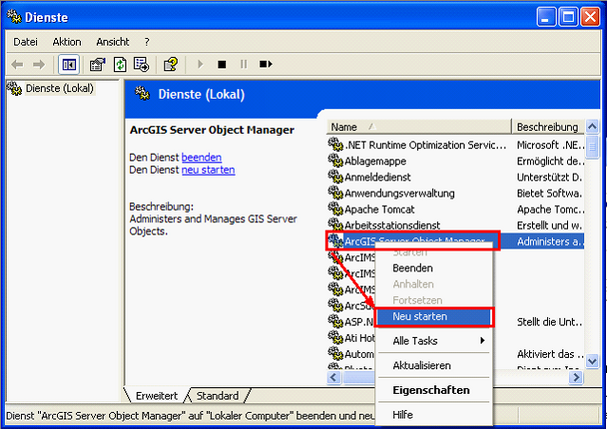The height and width of the screenshot is (429, 607).
Task: Select Dienste (Lokal) tree node
Action: point(59,88)
